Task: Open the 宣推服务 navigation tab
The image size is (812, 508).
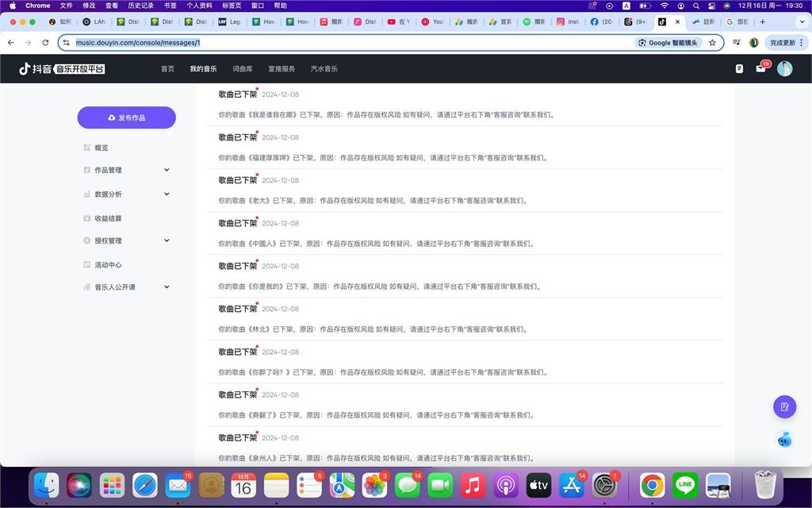Action: point(282,69)
